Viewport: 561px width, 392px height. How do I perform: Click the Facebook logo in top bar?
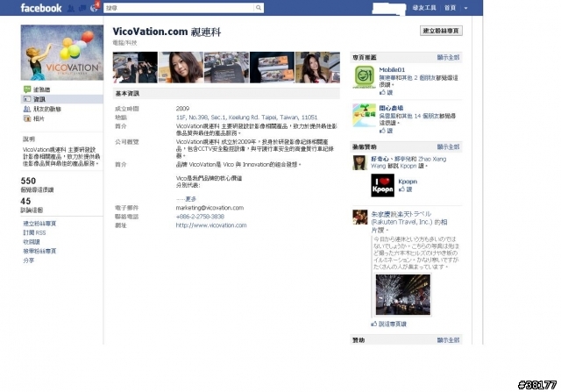[x=41, y=8]
